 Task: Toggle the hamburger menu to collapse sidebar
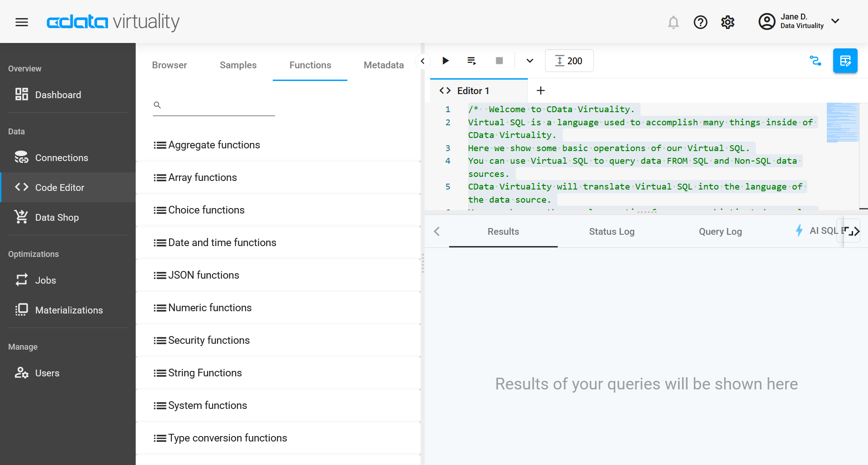(x=21, y=22)
